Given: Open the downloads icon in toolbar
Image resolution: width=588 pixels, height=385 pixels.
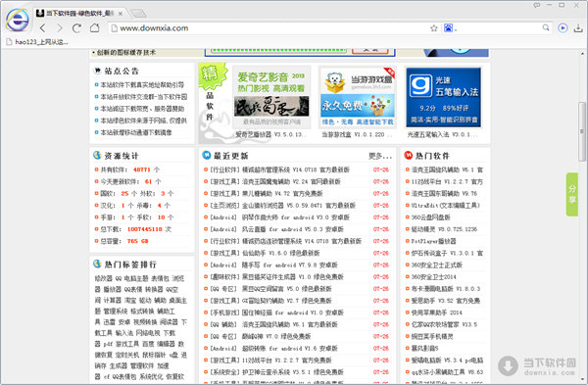Looking at the screenshot, I should coord(578,28).
